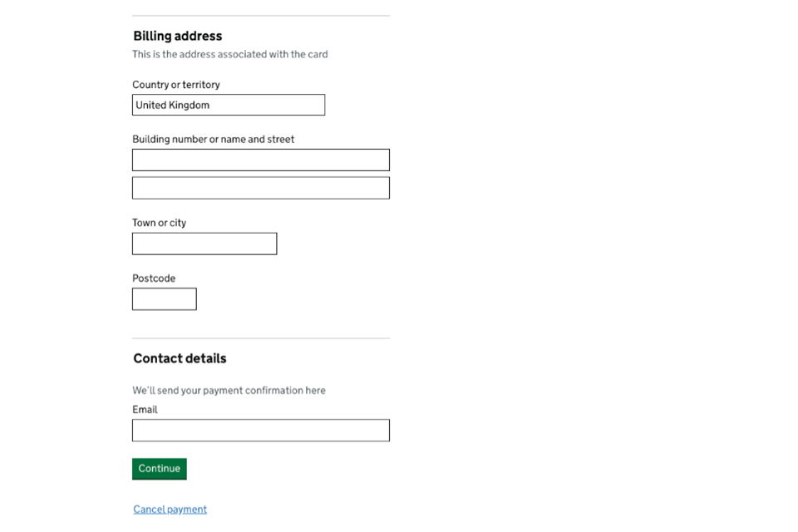Click the hint about address associated with card
Image resolution: width=798 pixels, height=532 pixels.
pos(229,55)
